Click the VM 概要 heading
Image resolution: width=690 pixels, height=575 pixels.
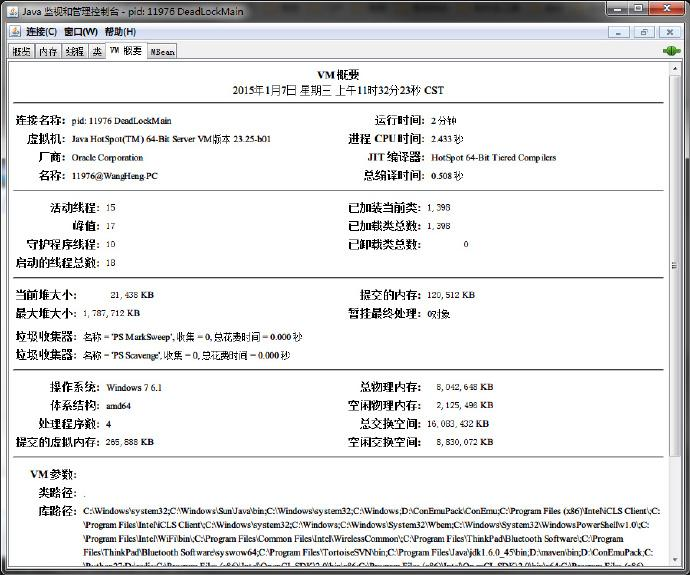pos(338,75)
